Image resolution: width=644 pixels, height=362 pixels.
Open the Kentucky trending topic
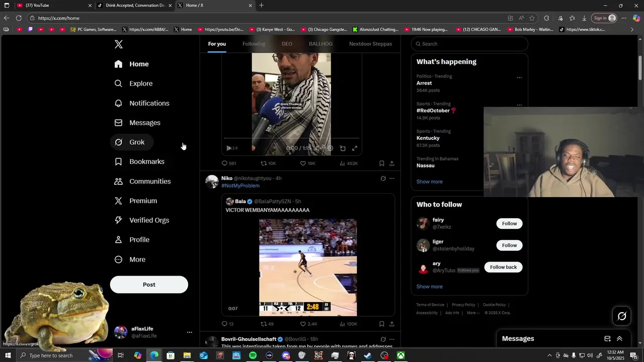pyautogui.click(x=428, y=138)
